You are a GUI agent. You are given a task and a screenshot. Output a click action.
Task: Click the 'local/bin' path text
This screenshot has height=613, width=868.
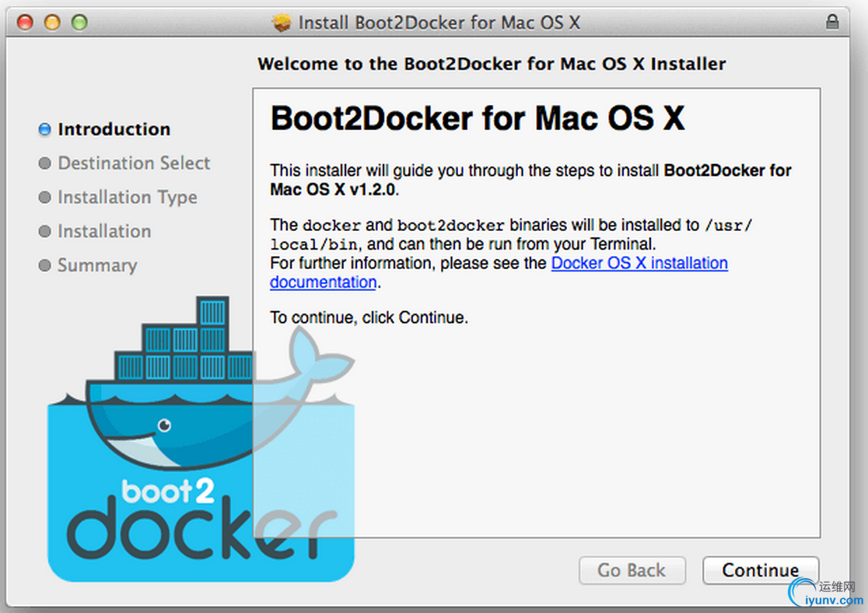(x=314, y=244)
